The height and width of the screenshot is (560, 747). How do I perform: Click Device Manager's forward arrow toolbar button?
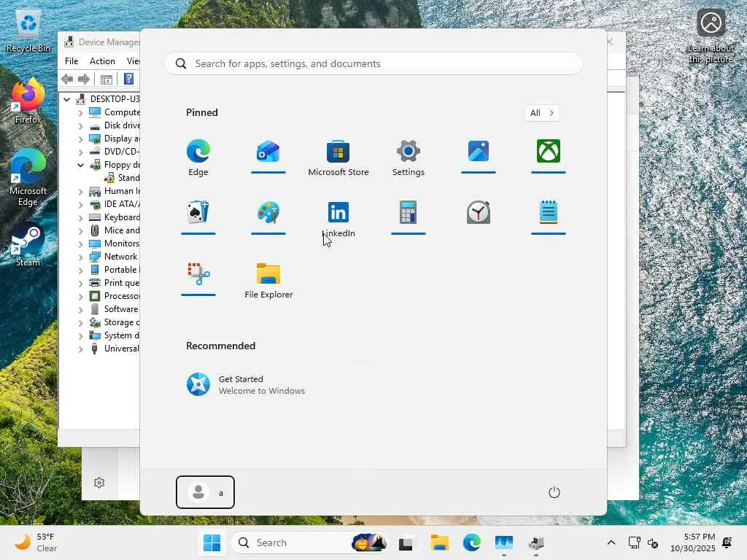84,79
